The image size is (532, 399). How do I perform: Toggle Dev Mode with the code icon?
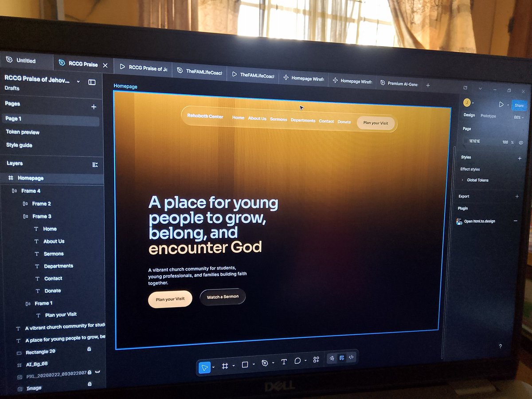(x=352, y=357)
